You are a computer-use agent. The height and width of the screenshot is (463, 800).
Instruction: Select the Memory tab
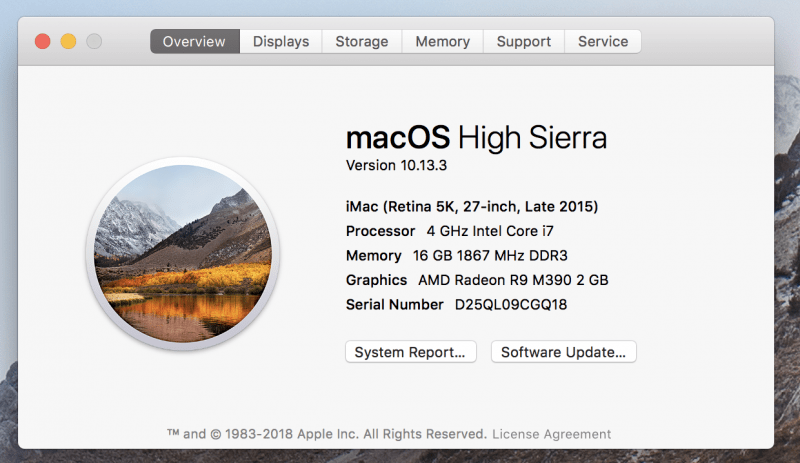pos(442,41)
